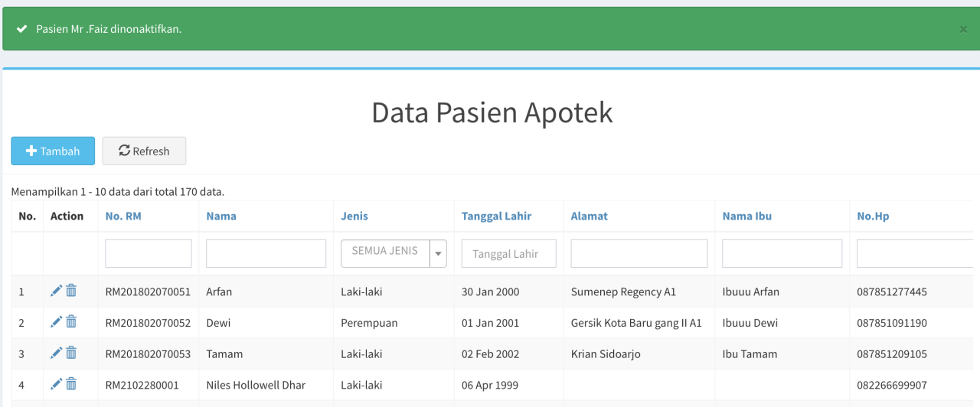Click mother's name Ibu Tamam

coord(750,354)
